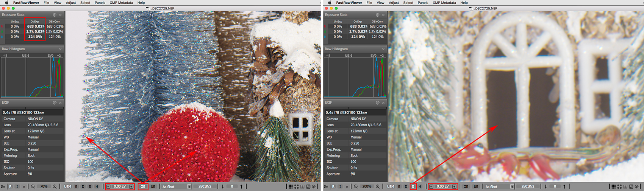Open the As Shot white balance dropdown, left window
Image resolution: width=644 pixels, height=191 pixels.
pos(189,186)
